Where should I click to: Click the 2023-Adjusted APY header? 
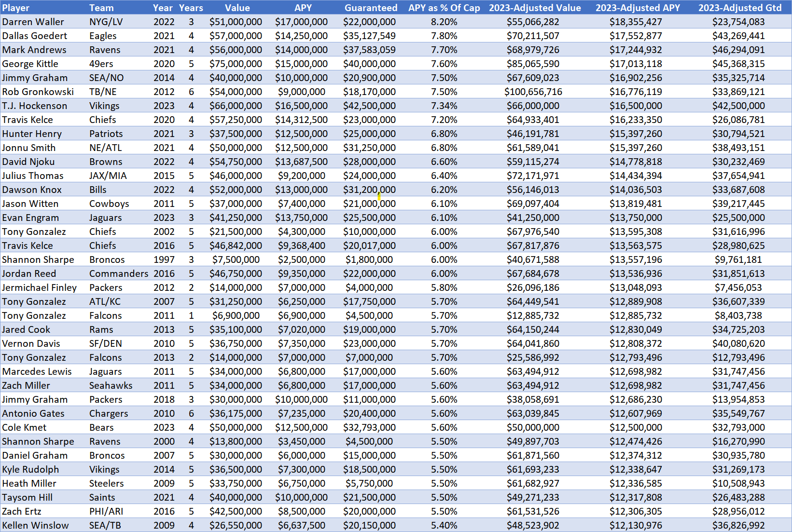pyautogui.click(x=638, y=8)
